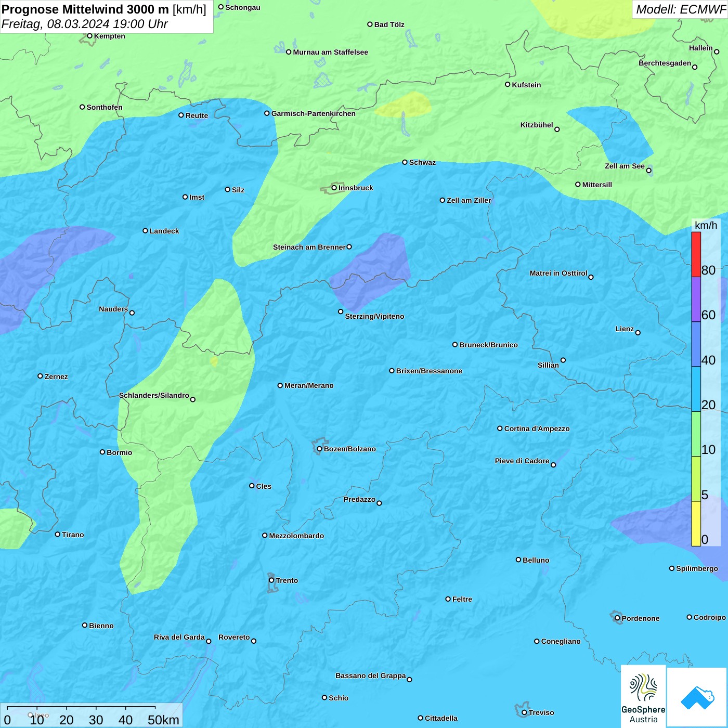The width and height of the screenshot is (728, 728).
Task: Click the Belluno location marker
Action: click(x=518, y=560)
